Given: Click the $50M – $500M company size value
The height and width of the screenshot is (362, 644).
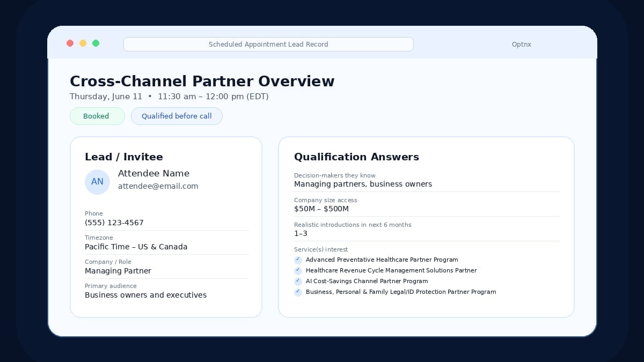Looking at the screenshot, I should coord(321,209).
